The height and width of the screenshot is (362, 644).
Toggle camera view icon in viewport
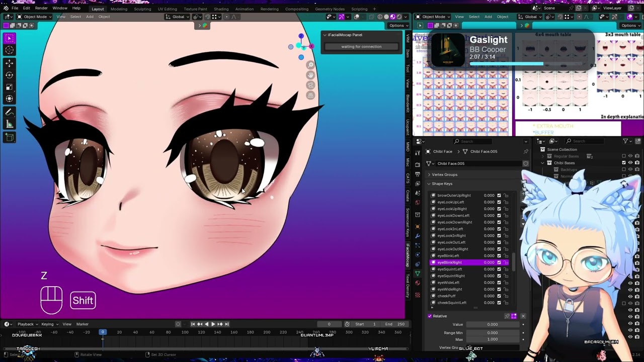coord(310,85)
